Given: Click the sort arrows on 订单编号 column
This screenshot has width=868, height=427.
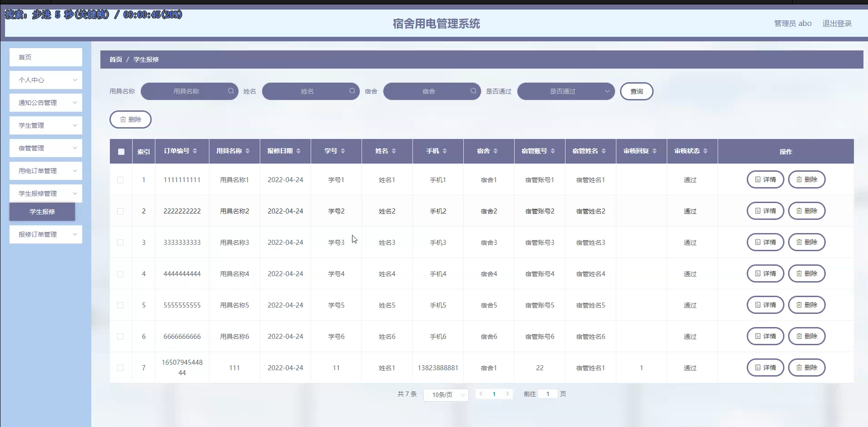Looking at the screenshot, I should (x=195, y=151).
